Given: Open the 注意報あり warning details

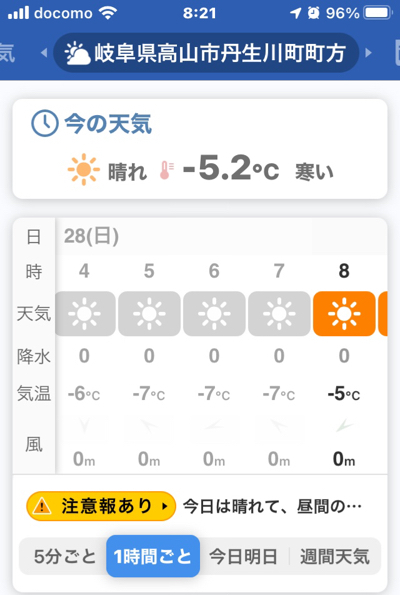Looking at the screenshot, I should coord(101,506).
